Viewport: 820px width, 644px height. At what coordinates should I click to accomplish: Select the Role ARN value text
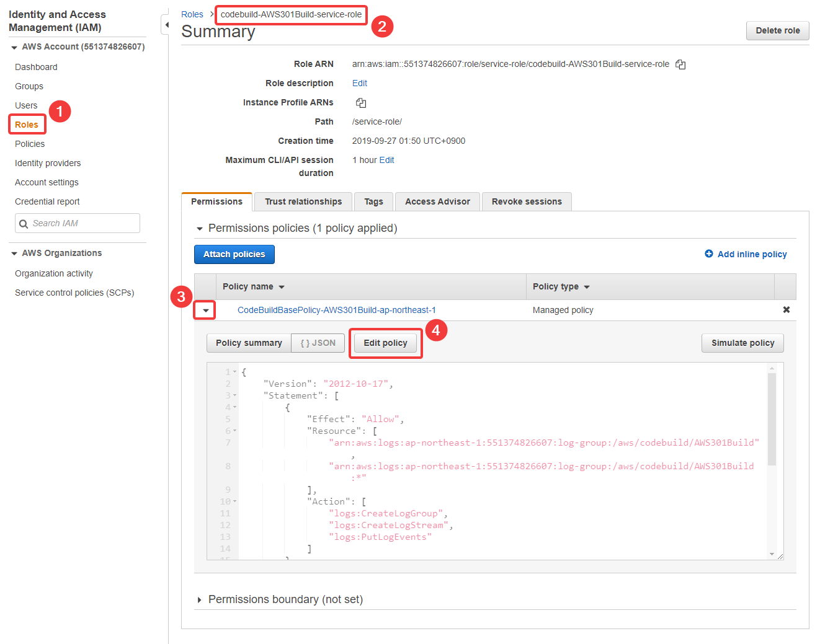(x=510, y=64)
